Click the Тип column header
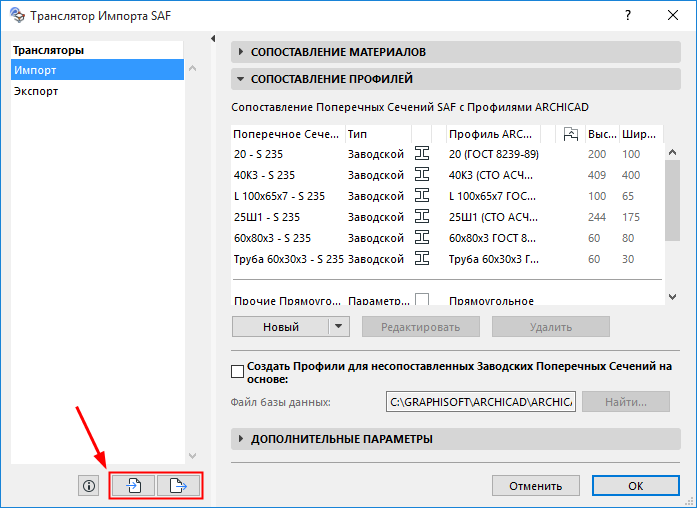Image resolution: width=697 pixels, height=508 pixels. pos(378,134)
